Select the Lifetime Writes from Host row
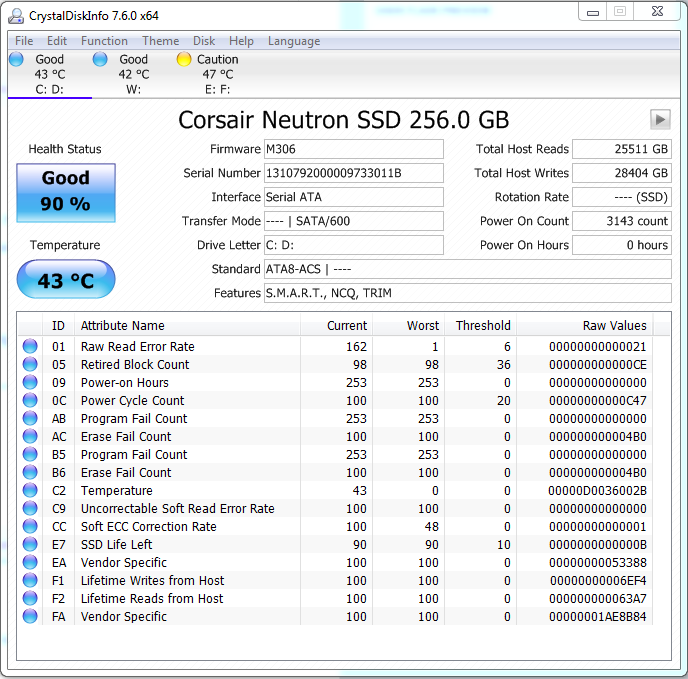 152,581
